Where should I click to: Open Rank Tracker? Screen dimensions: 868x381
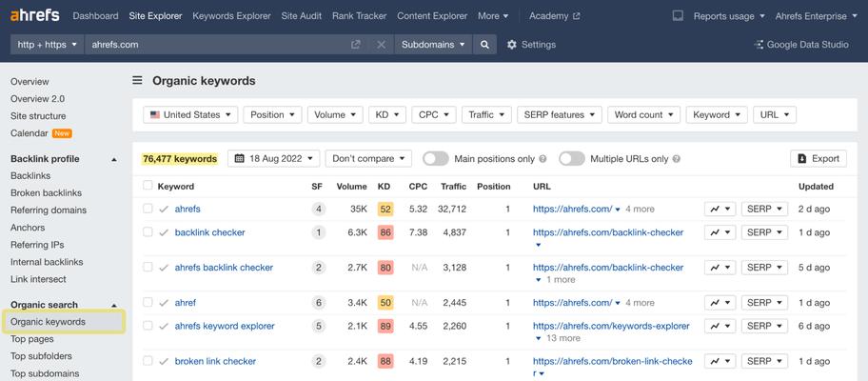359,16
